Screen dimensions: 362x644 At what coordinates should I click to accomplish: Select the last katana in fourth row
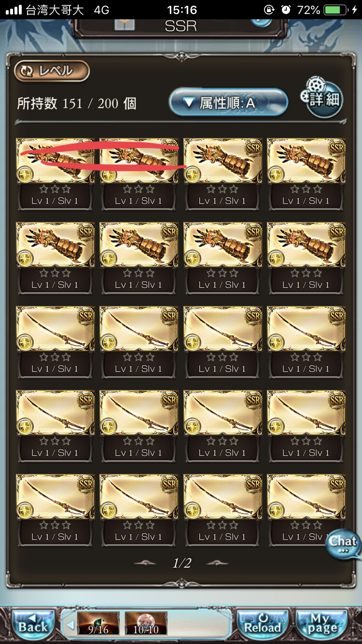306,426
